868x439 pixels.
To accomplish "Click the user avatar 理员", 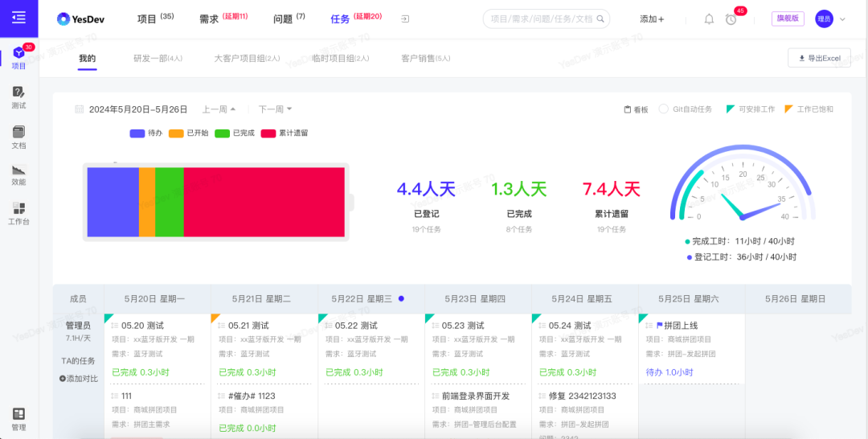I will 825,18.
